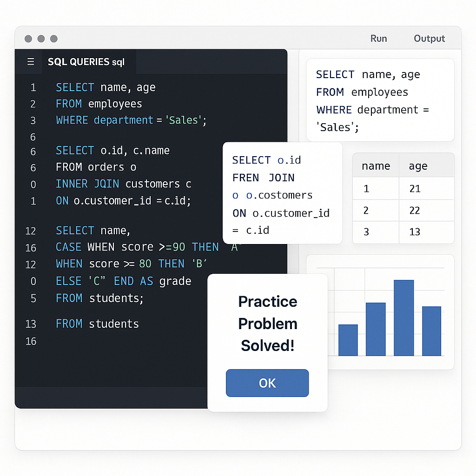
Task: Click line number 12 in the gutter
Action: click(31, 230)
